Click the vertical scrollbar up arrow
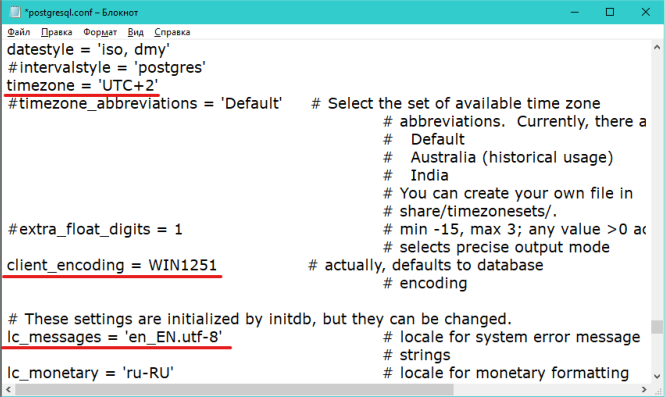This screenshot has height=397, width=665. [657, 47]
